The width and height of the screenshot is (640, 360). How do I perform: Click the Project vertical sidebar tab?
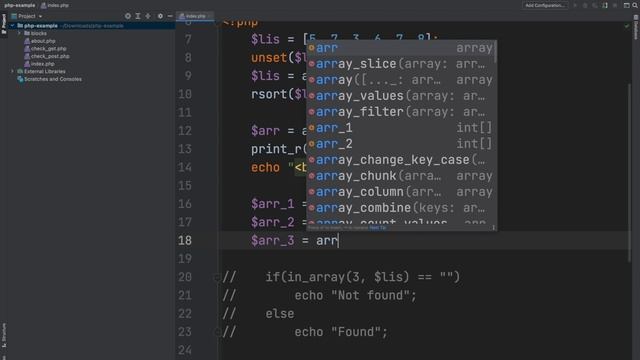coord(4,25)
